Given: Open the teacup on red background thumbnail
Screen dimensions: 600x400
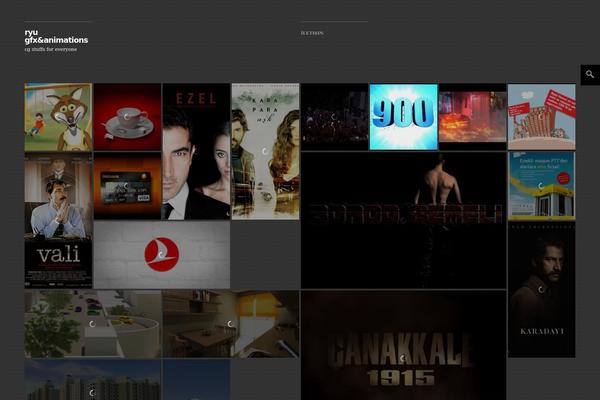Looking at the screenshot, I should (127, 117).
